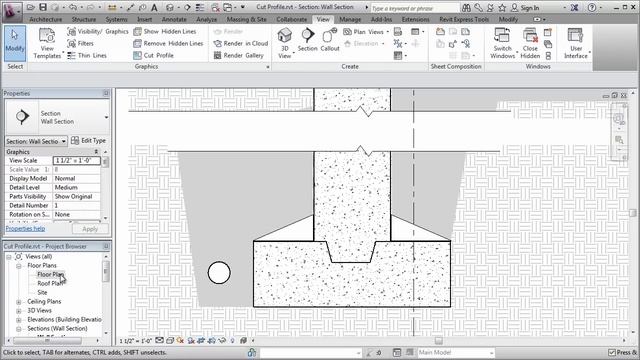Click the Apply button in Properties
The image size is (640, 360).
(90, 229)
